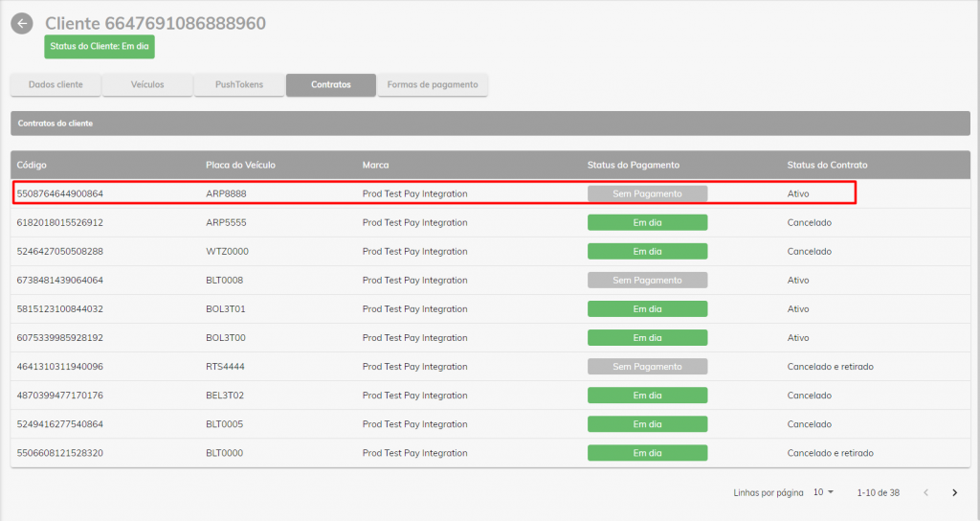Click the 1-10 de 38 pagination text

[879, 493]
